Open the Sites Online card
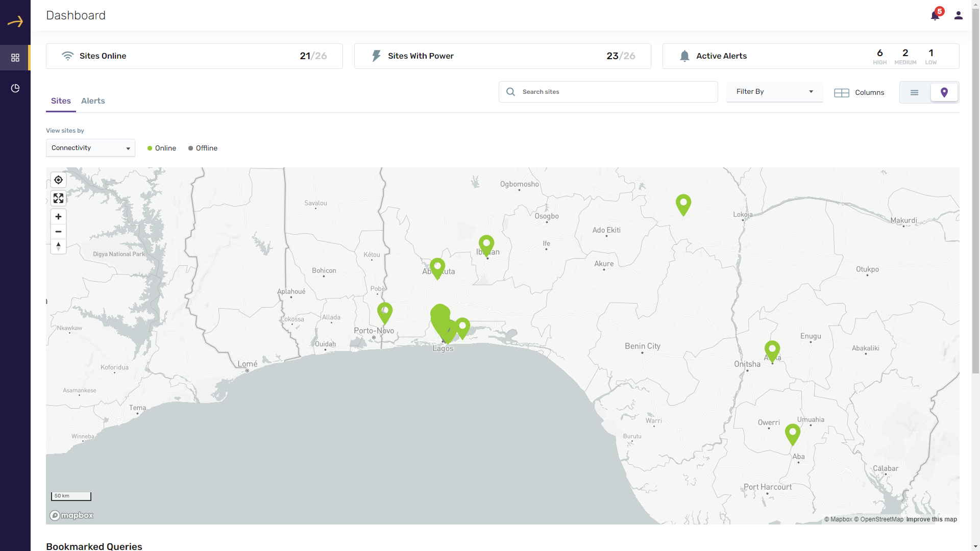The width and height of the screenshot is (980, 551). 194,56
